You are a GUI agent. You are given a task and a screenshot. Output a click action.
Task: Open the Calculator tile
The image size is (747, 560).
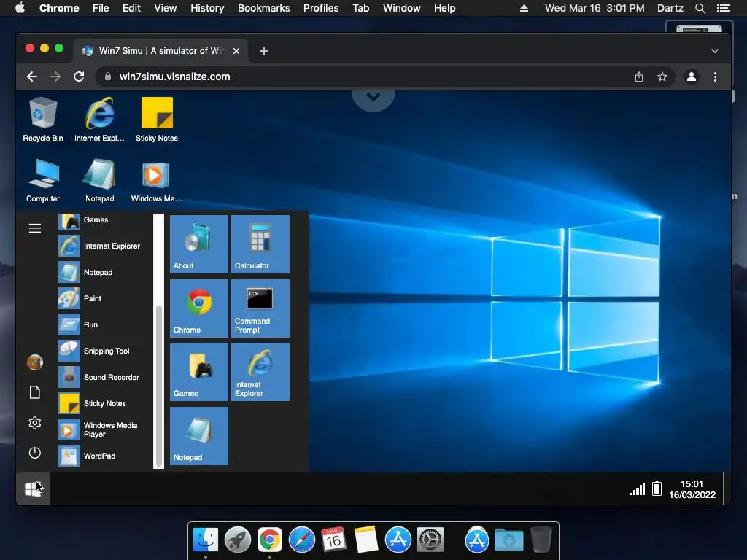tap(260, 244)
